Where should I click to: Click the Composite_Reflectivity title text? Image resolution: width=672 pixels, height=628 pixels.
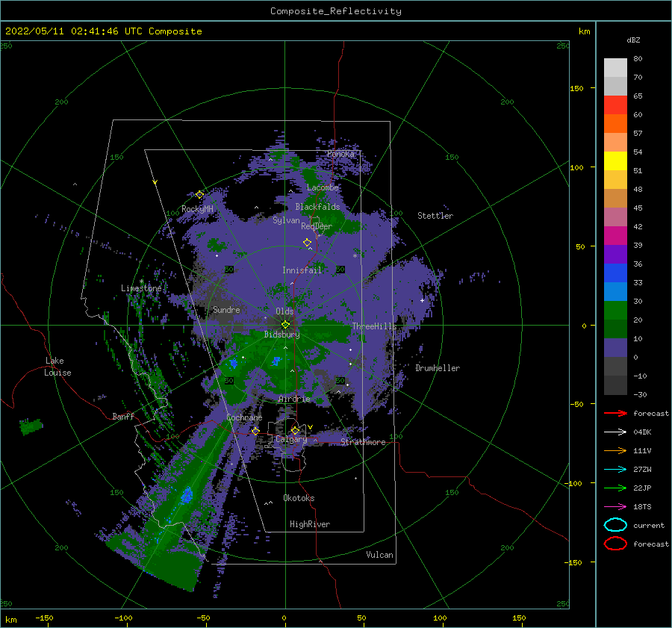point(336,11)
